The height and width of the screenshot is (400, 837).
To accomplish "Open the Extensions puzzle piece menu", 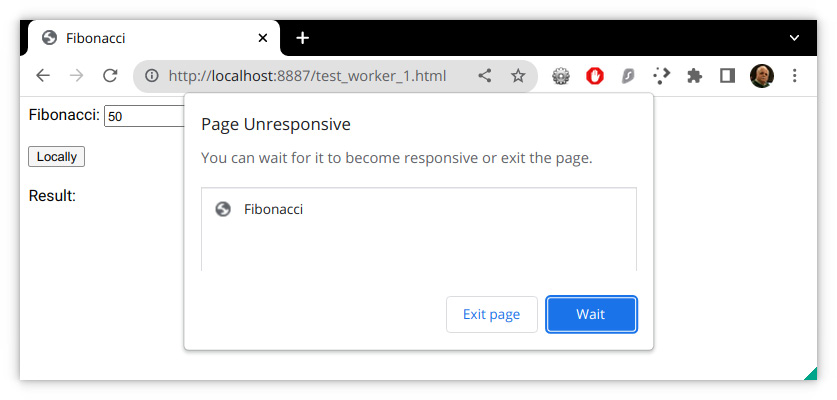I will (x=694, y=76).
